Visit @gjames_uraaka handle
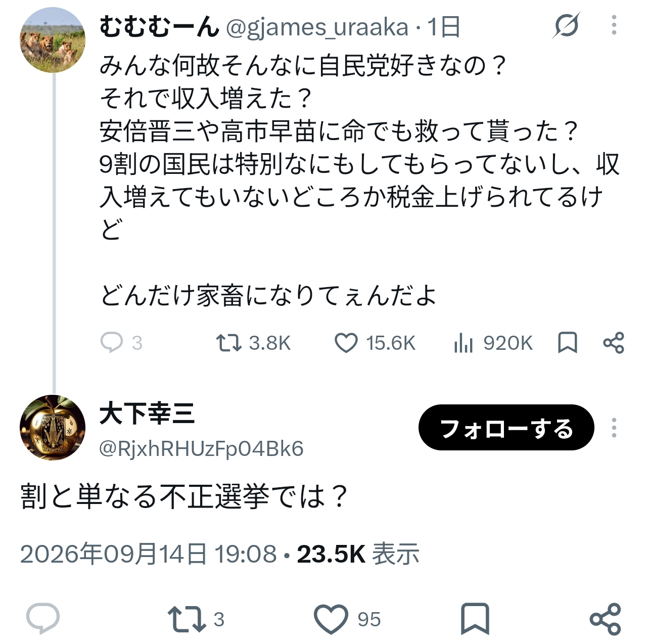This screenshot has height=644, width=647. click(x=317, y=27)
